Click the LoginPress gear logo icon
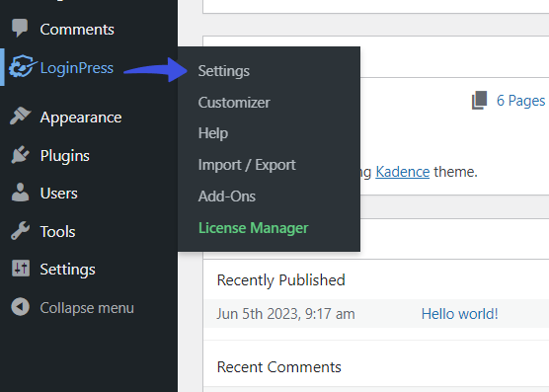Screen dimensions: 549x392 click(22, 66)
